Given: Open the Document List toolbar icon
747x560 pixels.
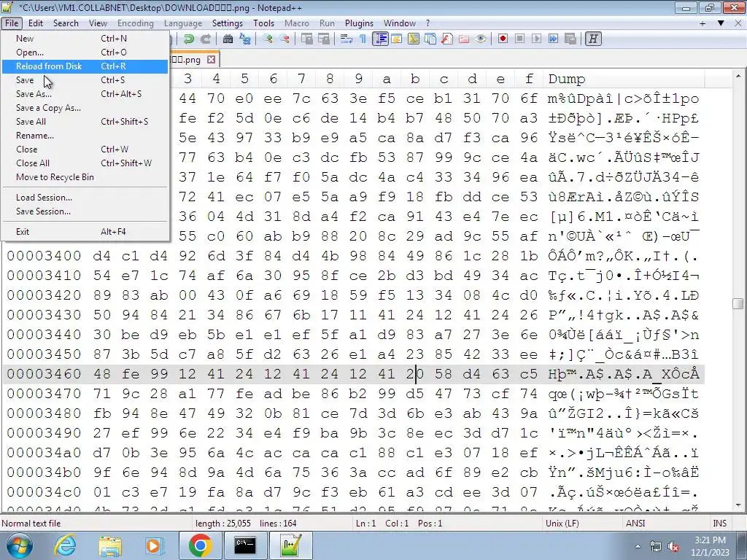Looking at the screenshot, I should tap(430, 39).
